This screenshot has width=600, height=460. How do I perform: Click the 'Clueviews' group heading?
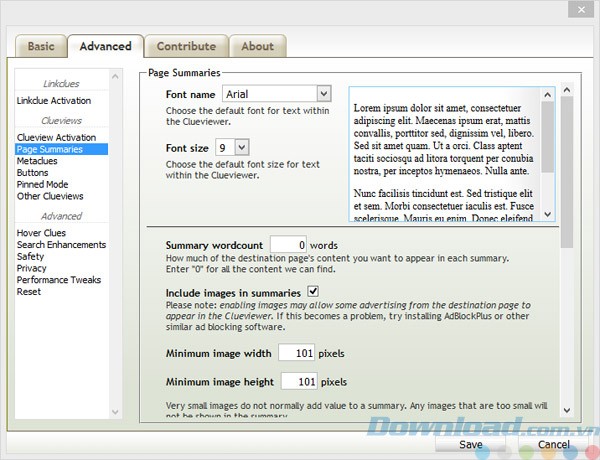click(61, 121)
